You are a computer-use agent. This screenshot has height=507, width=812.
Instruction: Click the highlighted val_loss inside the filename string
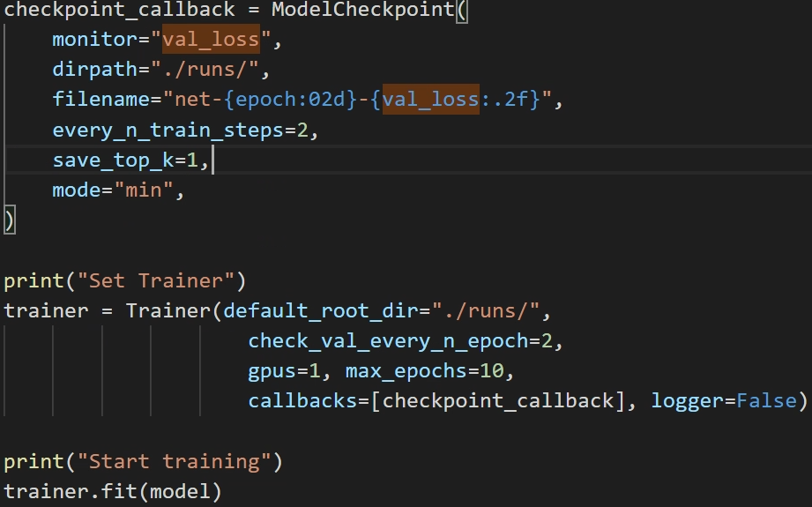431,100
